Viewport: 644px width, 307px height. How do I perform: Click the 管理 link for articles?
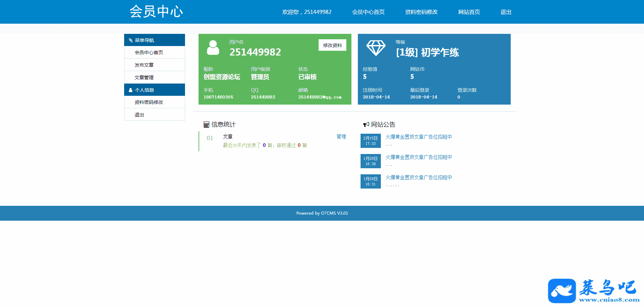point(341,136)
